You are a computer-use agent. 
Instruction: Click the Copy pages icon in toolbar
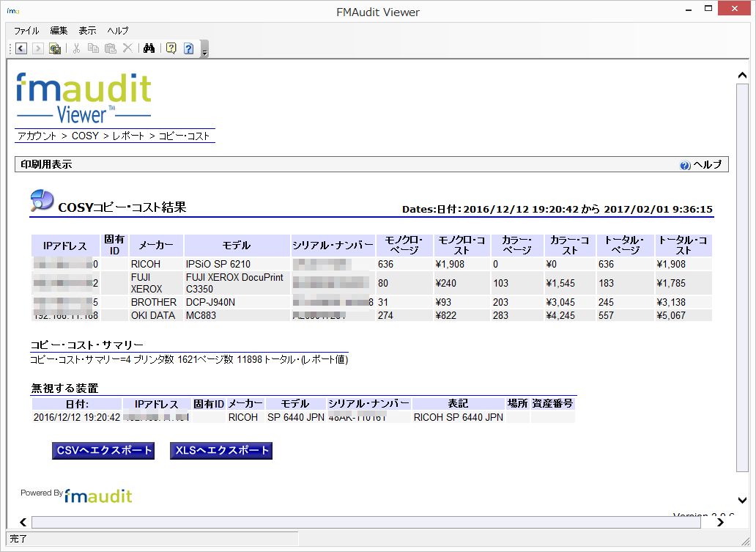click(93, 48)
